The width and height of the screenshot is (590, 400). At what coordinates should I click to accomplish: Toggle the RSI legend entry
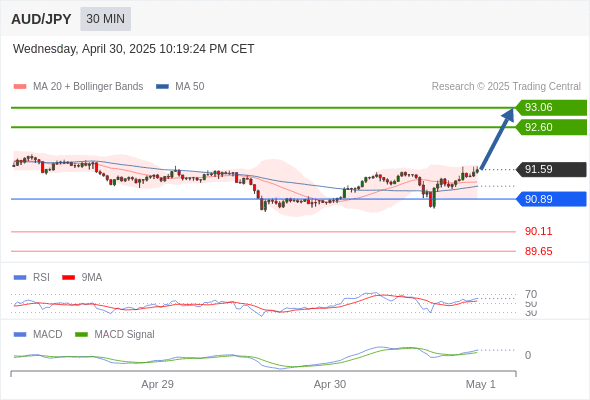[32, 277]
